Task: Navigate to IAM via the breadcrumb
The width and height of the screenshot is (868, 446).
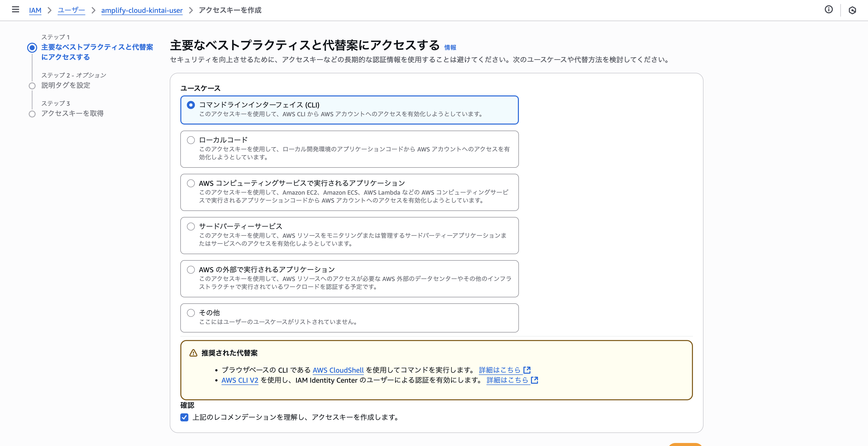Action: pyautogui.click(x=35, y=11)
